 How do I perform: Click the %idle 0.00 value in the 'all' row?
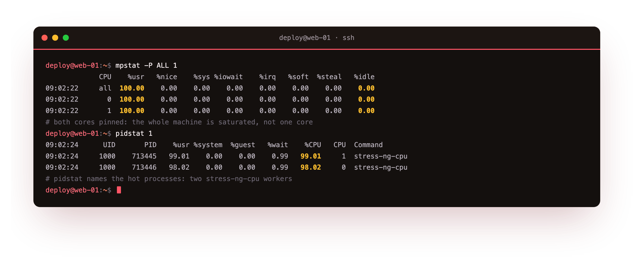click(366, 88)
